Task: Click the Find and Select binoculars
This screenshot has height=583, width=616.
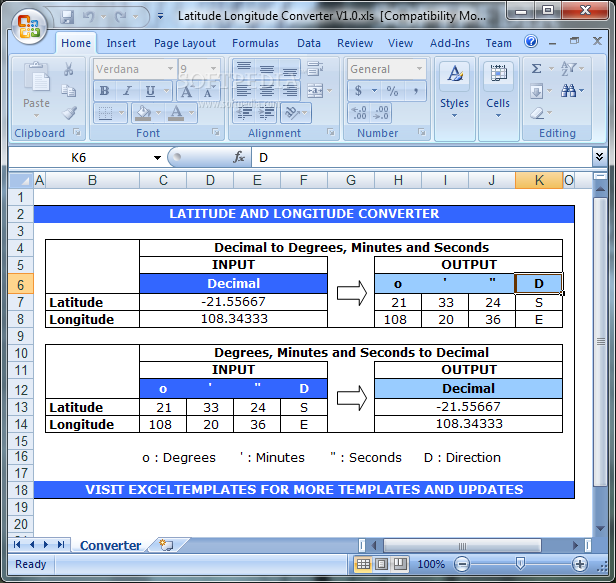Action: pyautogui.click(x=568, y=91)
